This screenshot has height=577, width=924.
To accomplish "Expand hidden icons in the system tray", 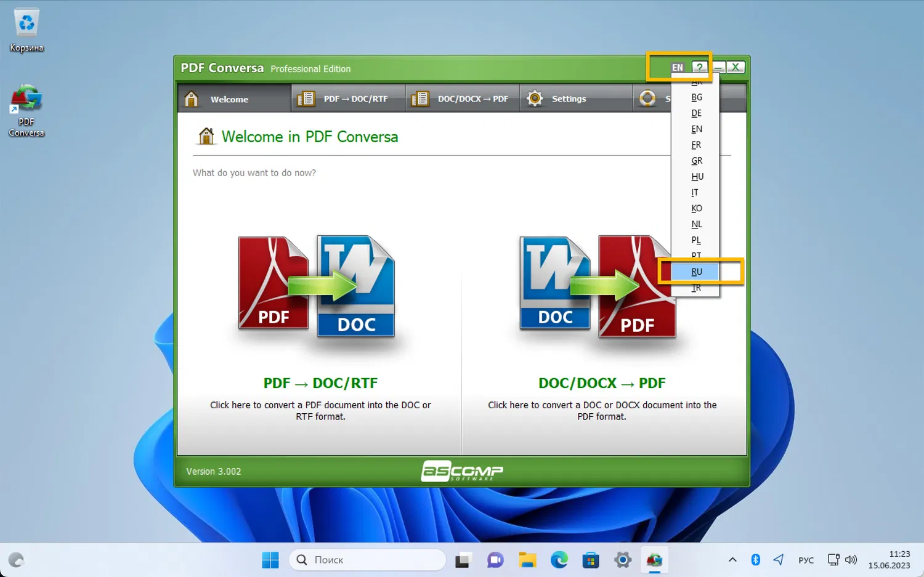I will [x=732, y=560].
